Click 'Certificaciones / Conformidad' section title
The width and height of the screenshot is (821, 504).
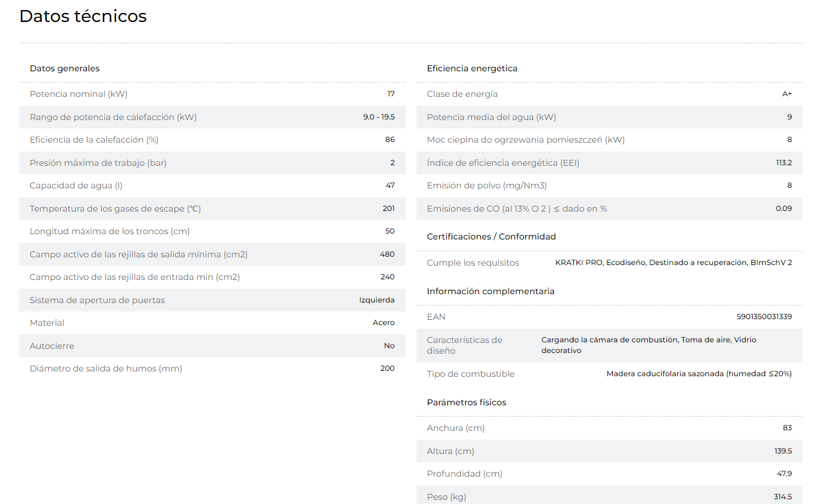(x=491, y=237)
